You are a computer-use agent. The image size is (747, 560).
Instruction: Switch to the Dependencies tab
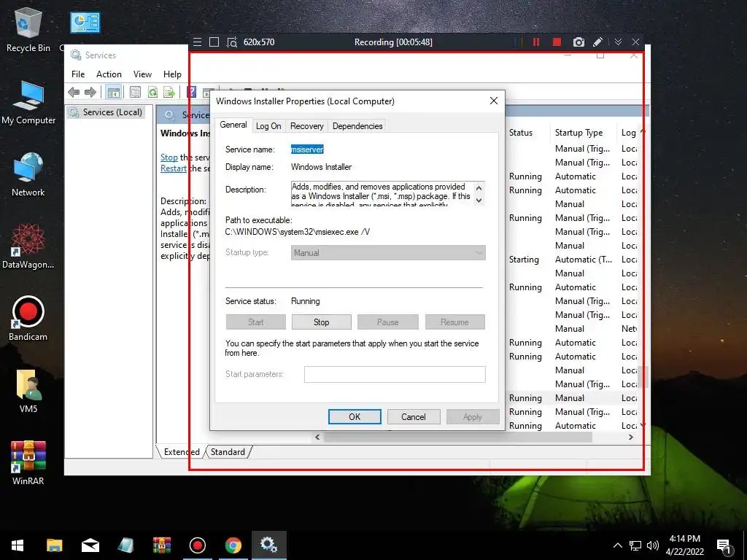[x=357, y=126]
